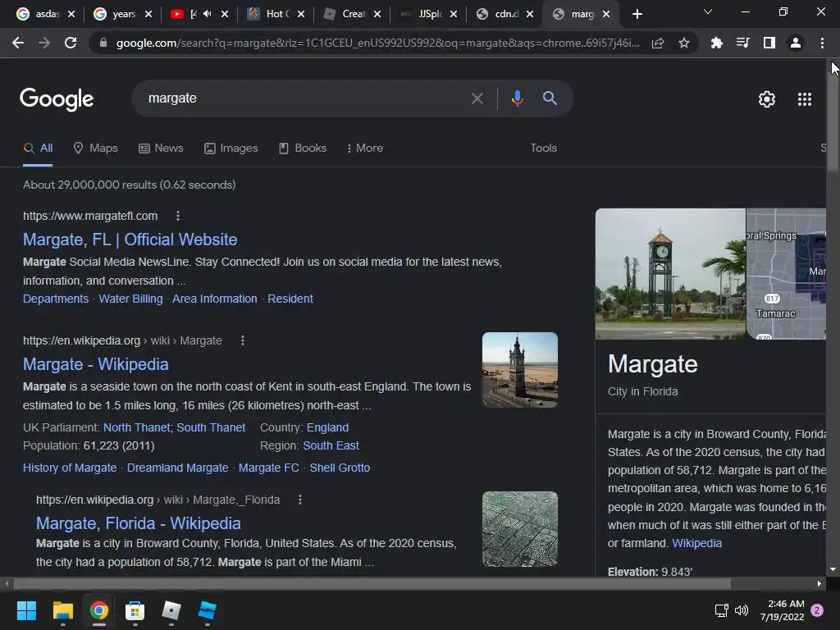Open the History of Margate link
This screenshot has height=630, width=840.
click(x=70, y=468)
